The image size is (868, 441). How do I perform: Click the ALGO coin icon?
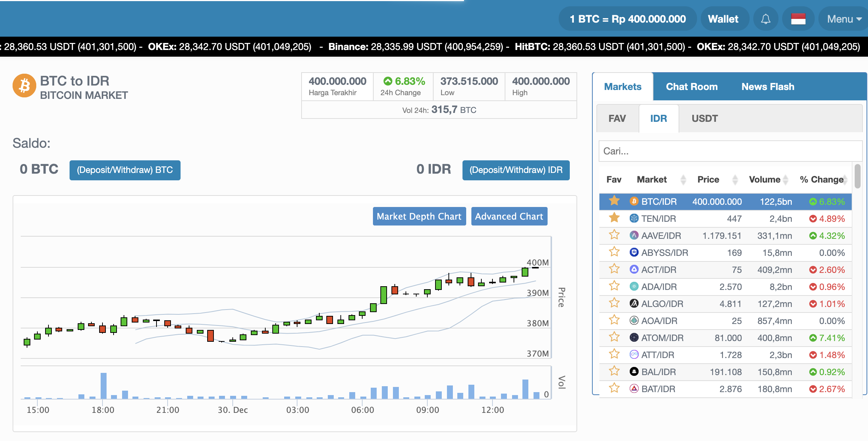[x=634, y=304]
